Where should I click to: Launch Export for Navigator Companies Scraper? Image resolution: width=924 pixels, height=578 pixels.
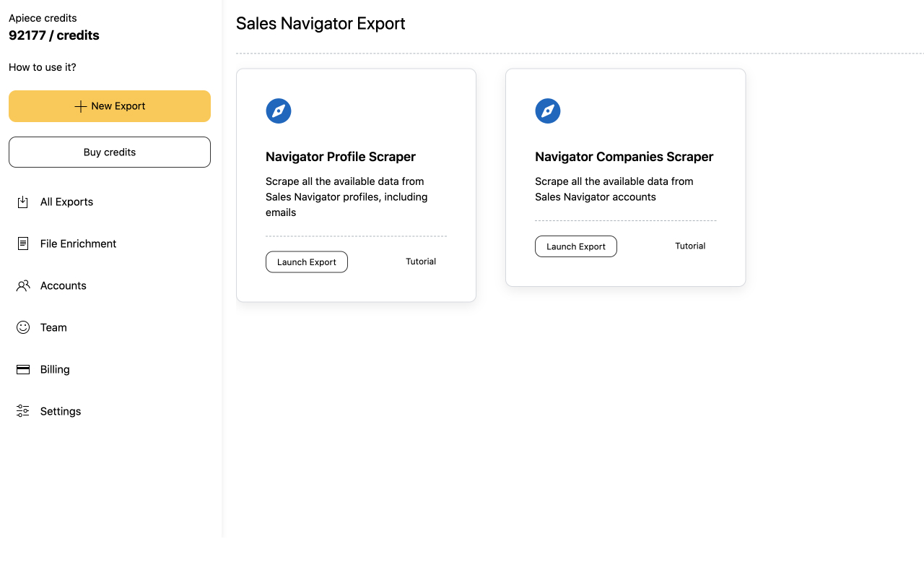576,246
